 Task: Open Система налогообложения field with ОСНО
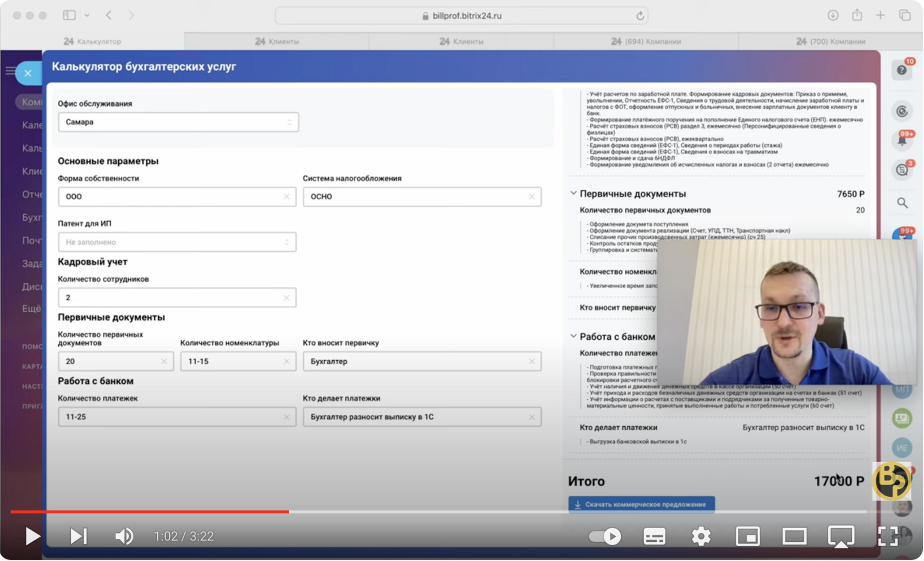[x=422, y=197]
